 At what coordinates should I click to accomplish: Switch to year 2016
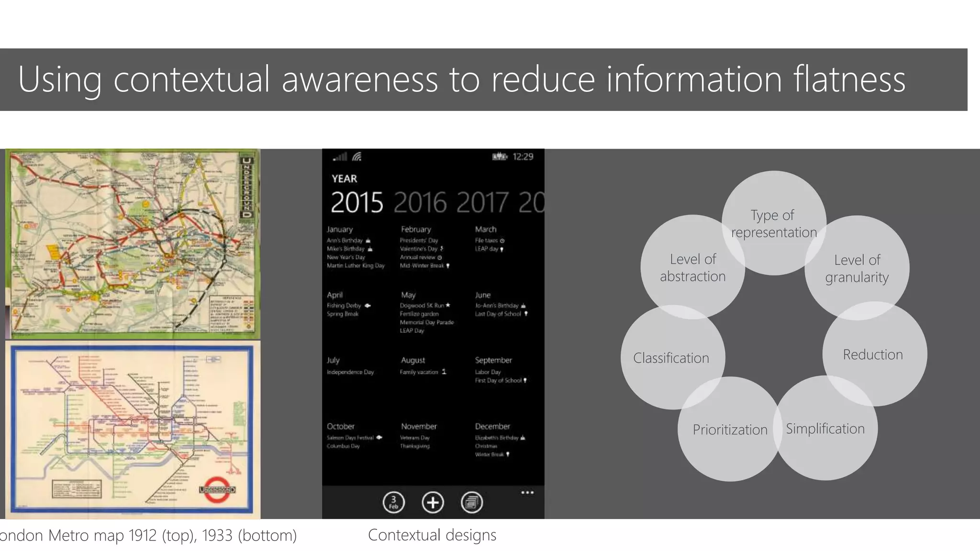pos(420,202)
